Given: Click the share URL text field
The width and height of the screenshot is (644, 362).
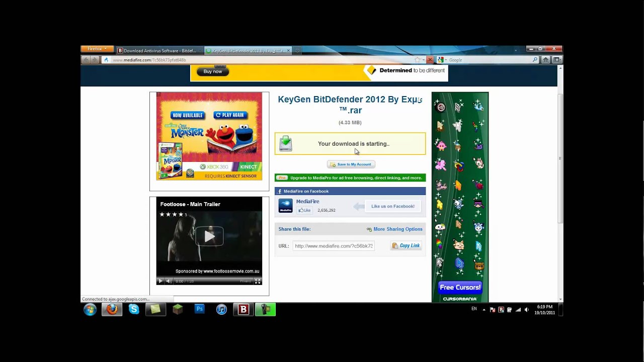Looking at the screenshot, I should tap(334, 246).
